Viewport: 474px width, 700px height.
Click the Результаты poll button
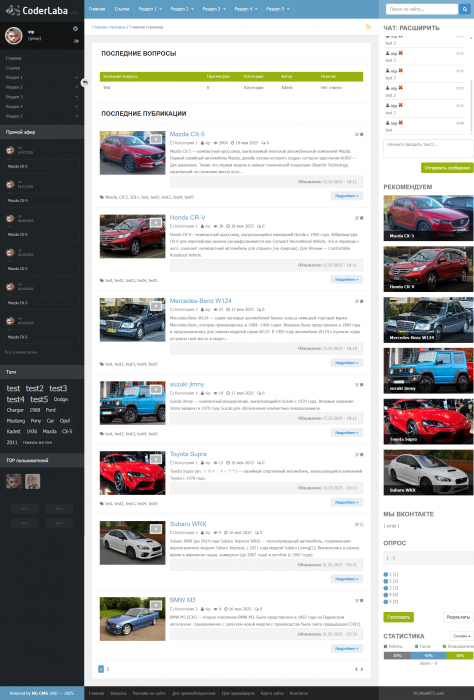tap(458, 617)
